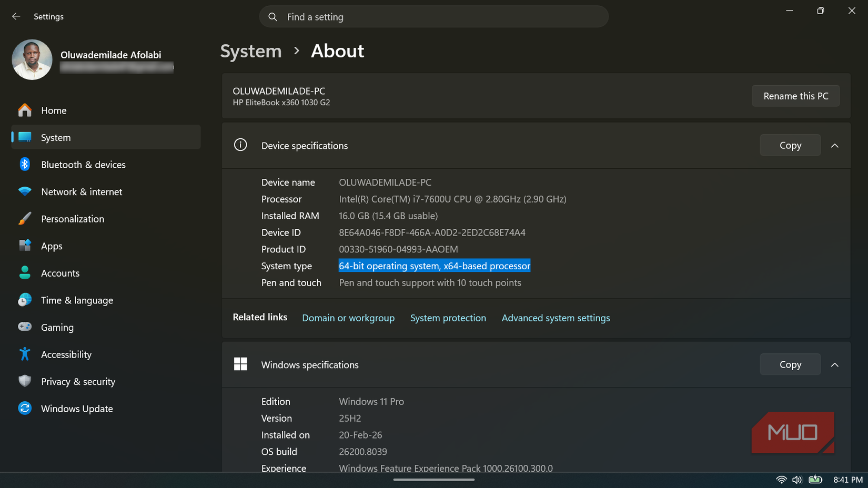Open the Accounts section icon
This screenshot has width=868, height=488.
tap(25, 273)
